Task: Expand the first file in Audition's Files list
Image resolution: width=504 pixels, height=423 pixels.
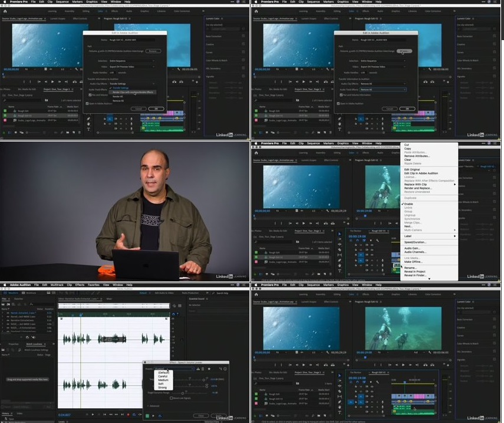Action: click(x=3, y=313)
